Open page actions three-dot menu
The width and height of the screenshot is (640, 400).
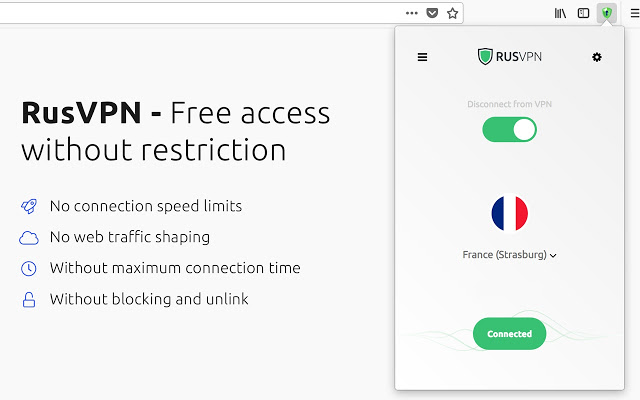(411, 13)
